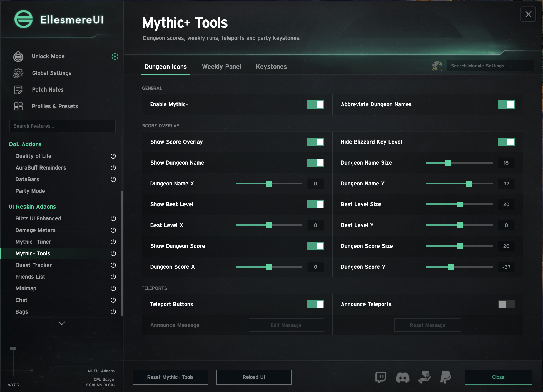
Task: Adjust the Best Level Y slider
Action: point(459,225)
